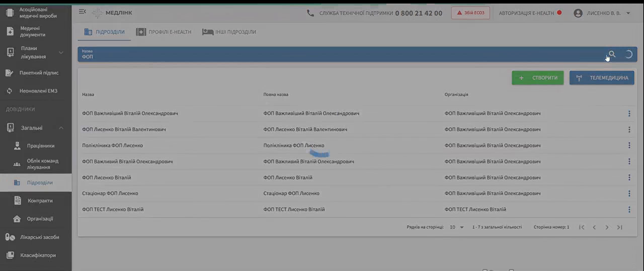644x271 pixels.
Task: Click user name Лисенко В. В.
Action: point(604,14)
